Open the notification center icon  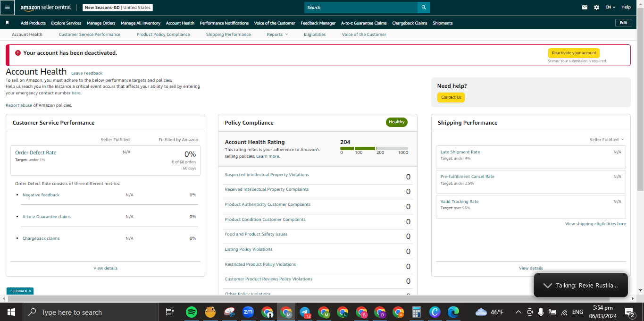[629, 312]
